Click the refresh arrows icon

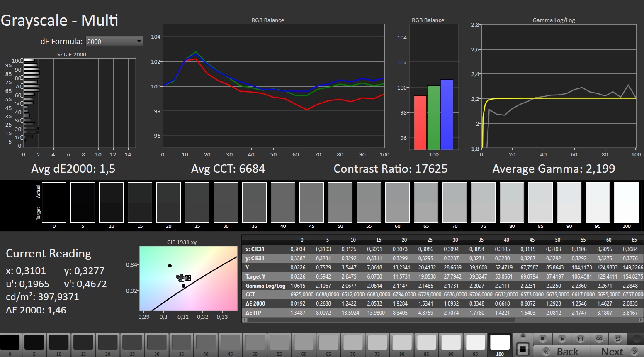tap(618, 339)
